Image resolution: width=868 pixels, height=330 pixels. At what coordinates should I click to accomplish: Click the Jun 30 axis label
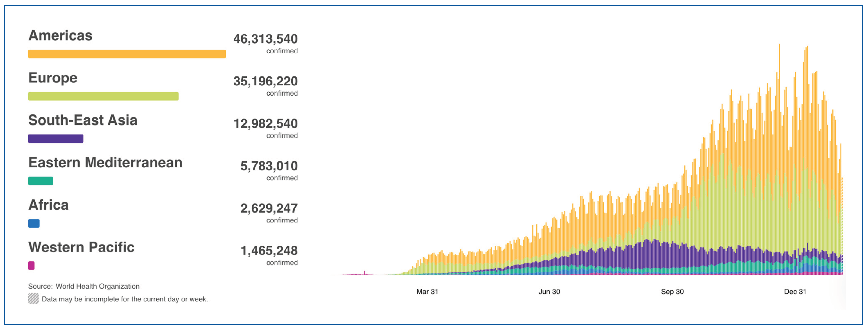point(549,292)
